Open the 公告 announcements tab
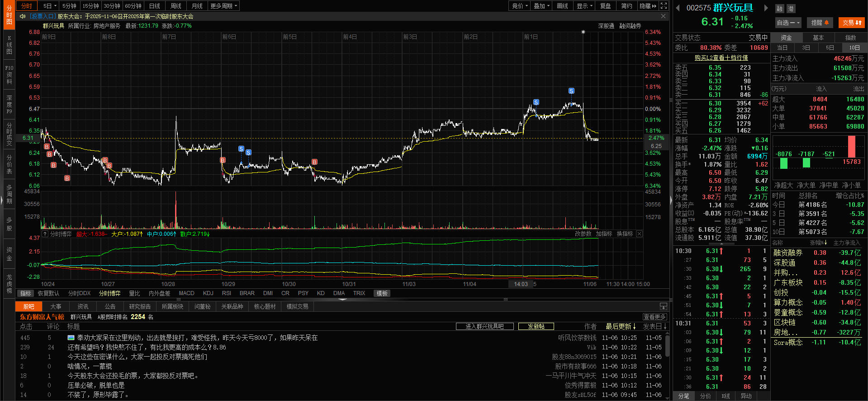868x401 pixels. (110, 306)
